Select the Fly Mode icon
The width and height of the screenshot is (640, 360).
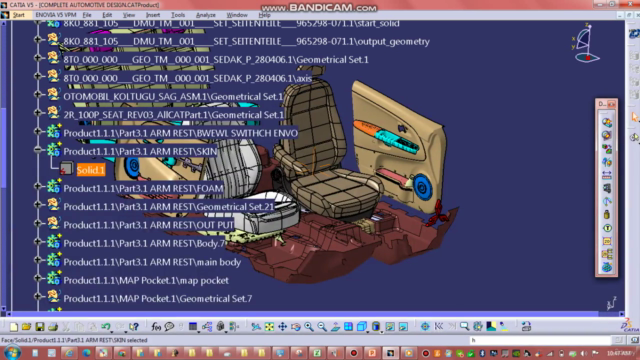(x=256, y=327)
